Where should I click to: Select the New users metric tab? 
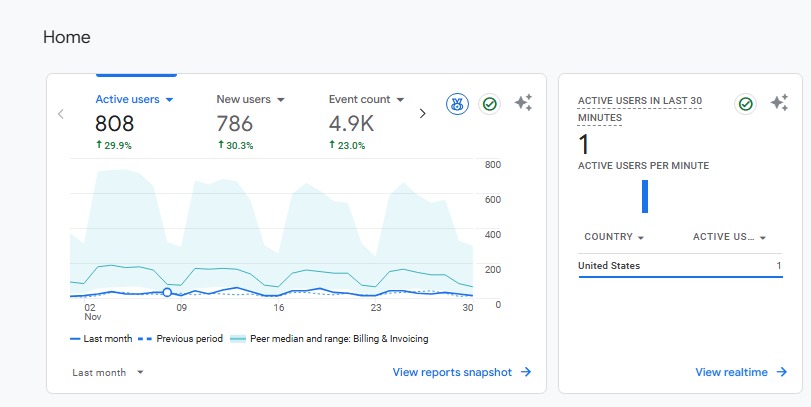coord(250,100)
